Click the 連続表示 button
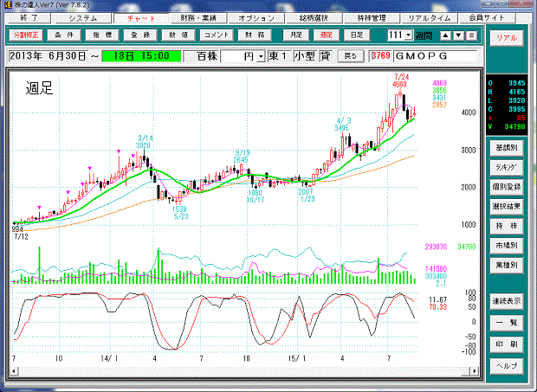Viewport: 537px width, 392px height. [507, 301]
